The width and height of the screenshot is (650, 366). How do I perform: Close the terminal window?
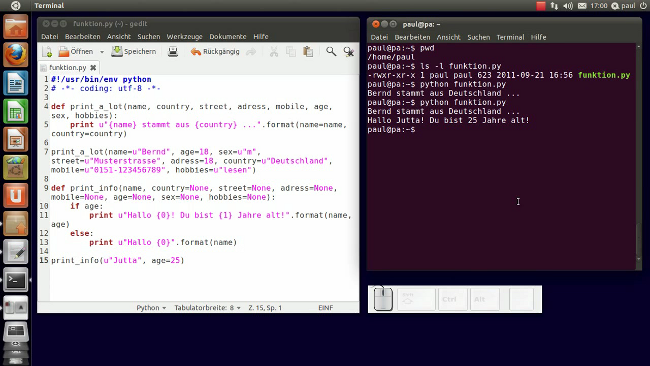(x=376, y=24)
